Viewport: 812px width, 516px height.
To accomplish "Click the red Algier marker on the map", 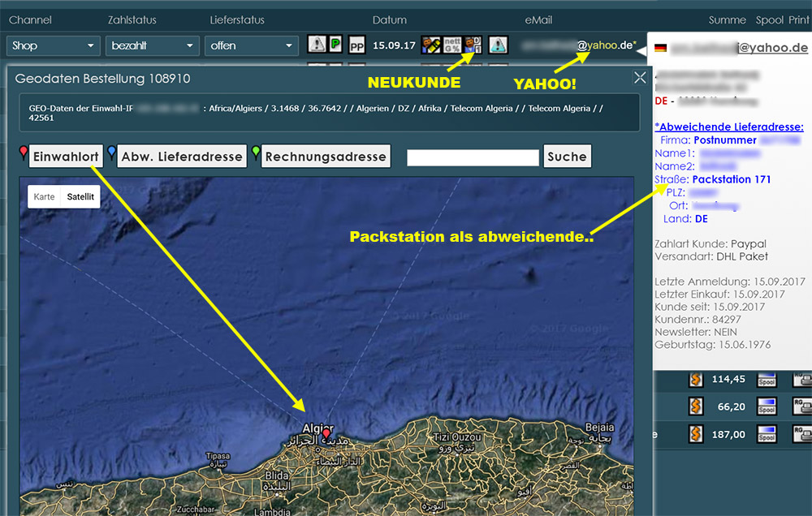I will 326,434.
